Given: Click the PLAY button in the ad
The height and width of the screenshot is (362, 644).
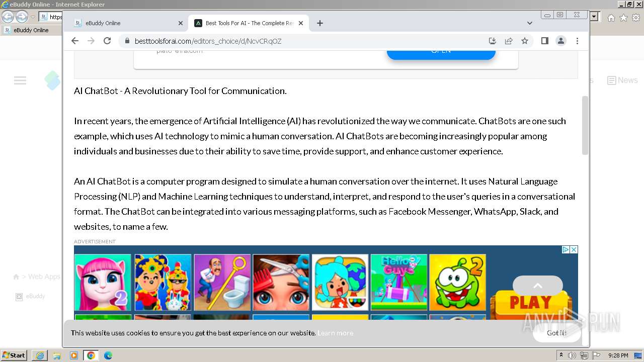Looking at the screenshot, I should click(530, 303).
